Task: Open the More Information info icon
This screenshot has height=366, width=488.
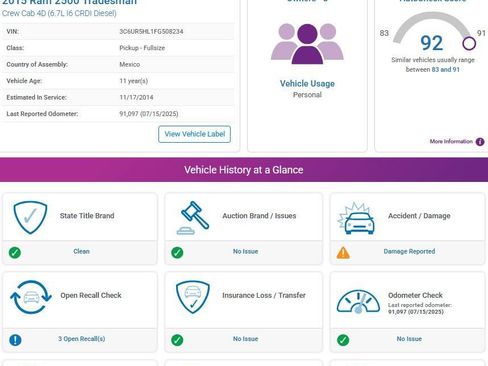Action: (x=480, y=142)
